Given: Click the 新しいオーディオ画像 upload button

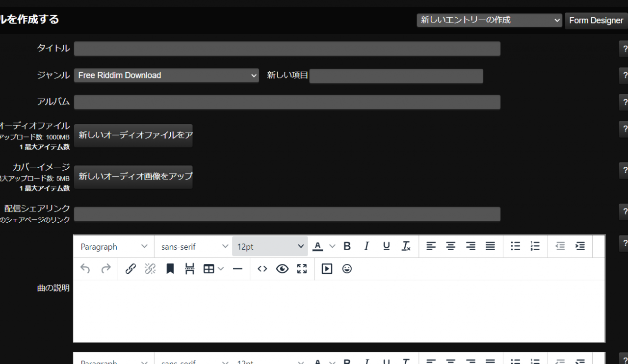Looking at the screenshot, I should coord(133,177).
